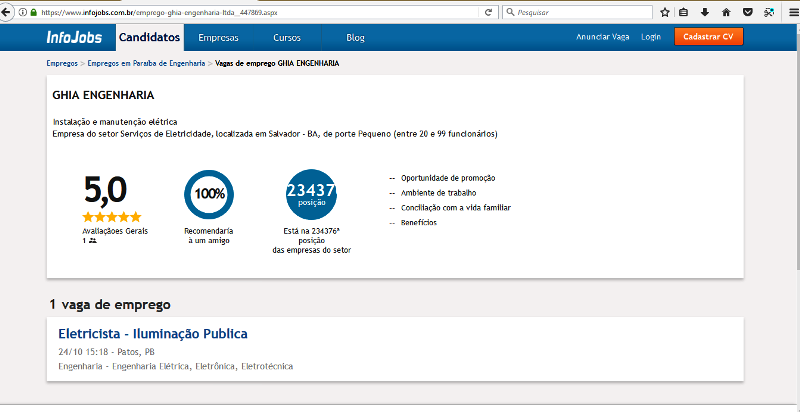Click Instalação e manutenção elétrica text
The image size is (800, 412).
click(x=115, y=122)
